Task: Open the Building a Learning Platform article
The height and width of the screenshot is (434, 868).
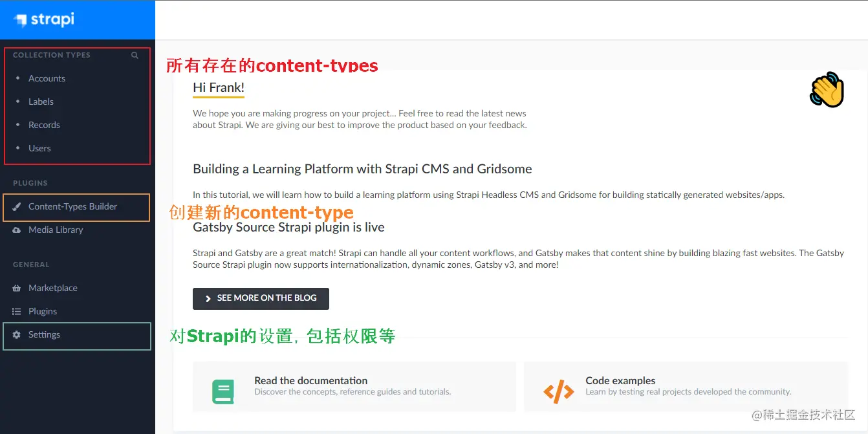Action: click(362, 169)
